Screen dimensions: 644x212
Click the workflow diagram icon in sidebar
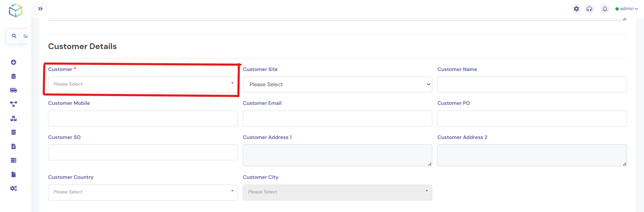pos(14,104)
